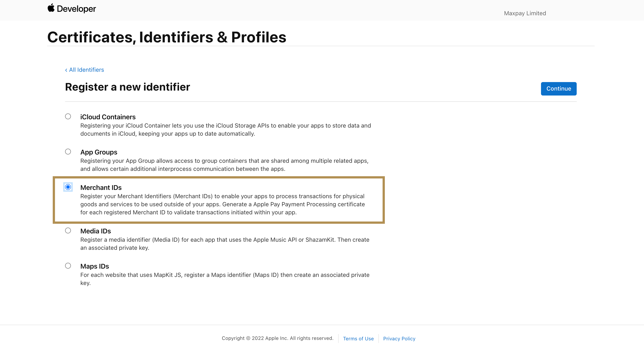Open the Terms of Use link
Screen dimensions: 644x352
tap(358, 339)
